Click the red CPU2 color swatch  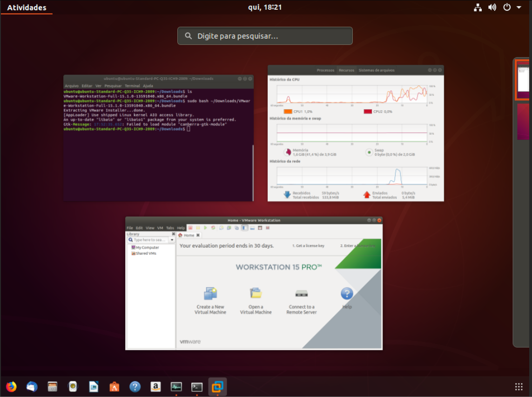(x=368, y=111)
